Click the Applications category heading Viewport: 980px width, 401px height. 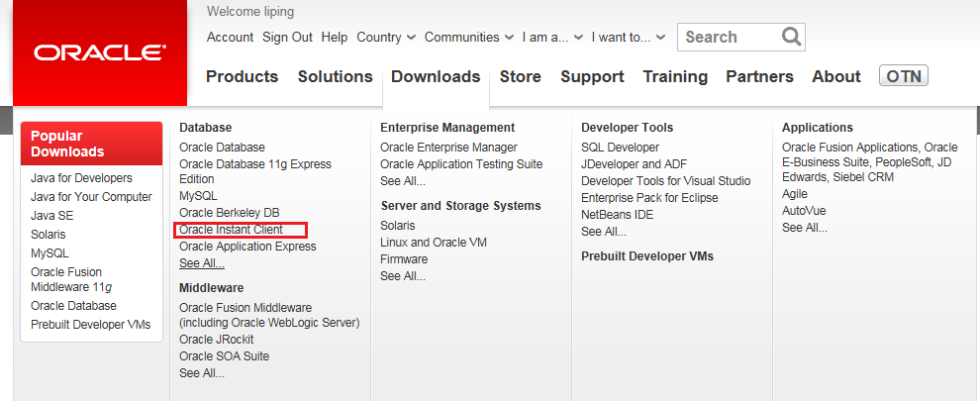pos(818,128)
